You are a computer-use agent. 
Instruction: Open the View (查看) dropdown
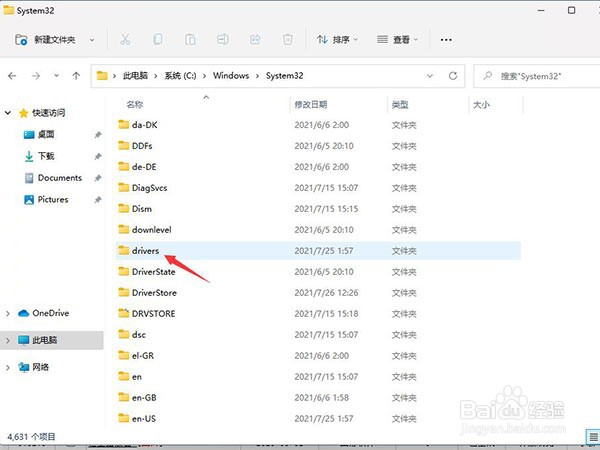click(x=398, y=39)
